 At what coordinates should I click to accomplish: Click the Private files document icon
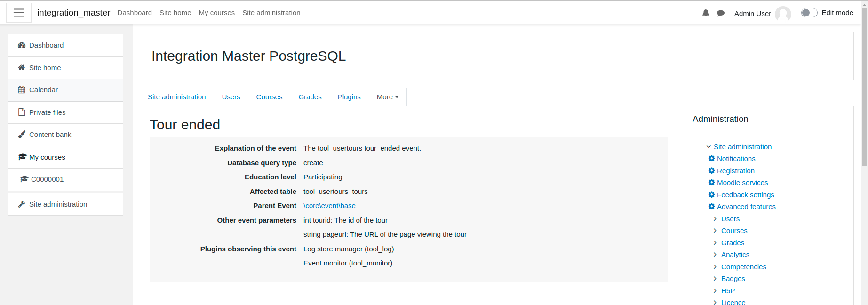22,112
